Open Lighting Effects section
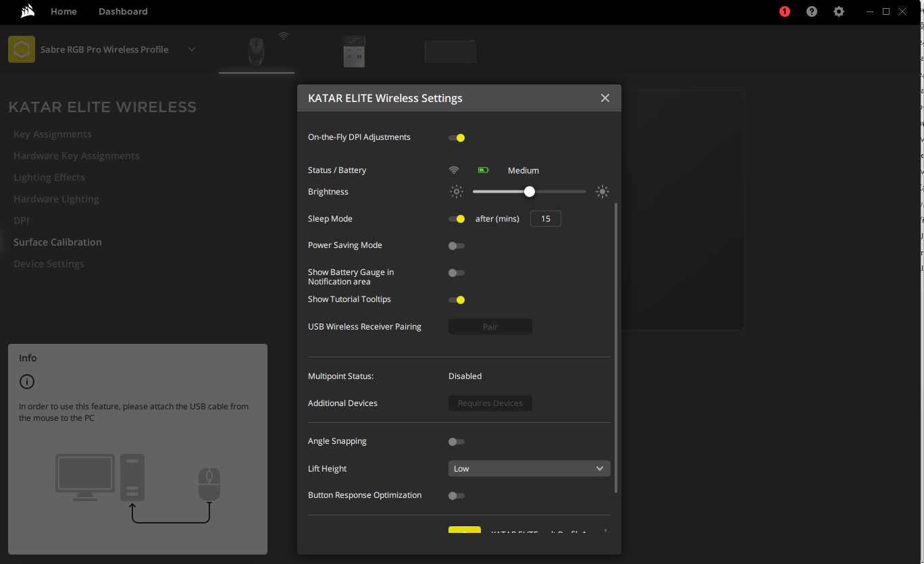The height and width of the screenshot is (564, 924). tap(49, 178)
